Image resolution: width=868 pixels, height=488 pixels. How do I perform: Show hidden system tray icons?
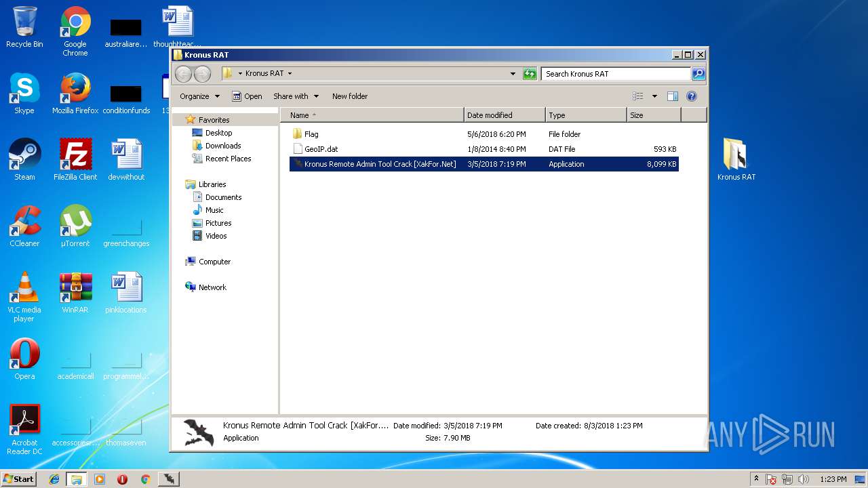pyautogui.click(x=756, y=479)
